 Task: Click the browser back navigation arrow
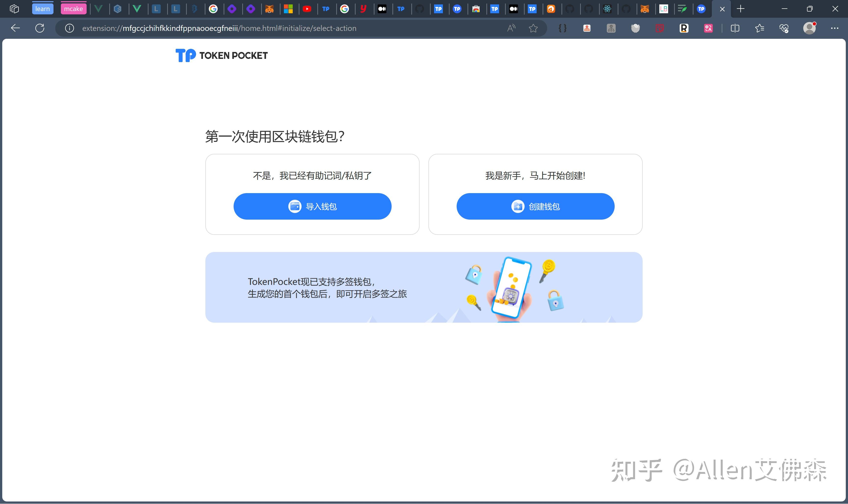[15, 28]
